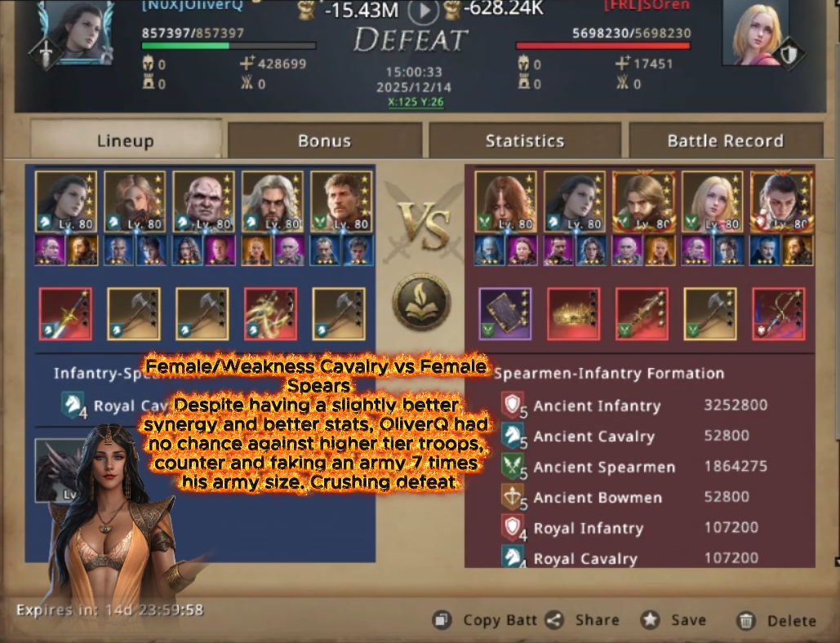Inspect the golden lightning artifact in blue lineup
This screenshot has width=840, height=643.
(270, 313)
